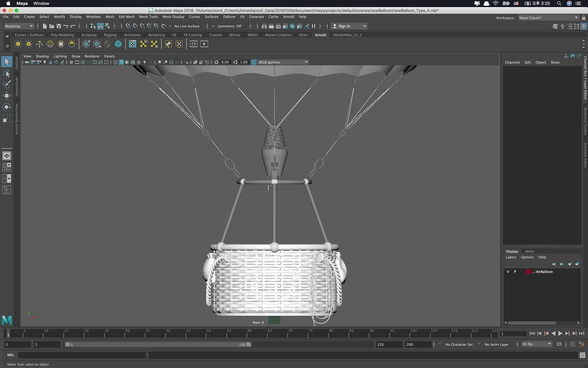
Task: Switch to the RenderMan_22_1 shelf tab
Action: [x=347, y=35]
